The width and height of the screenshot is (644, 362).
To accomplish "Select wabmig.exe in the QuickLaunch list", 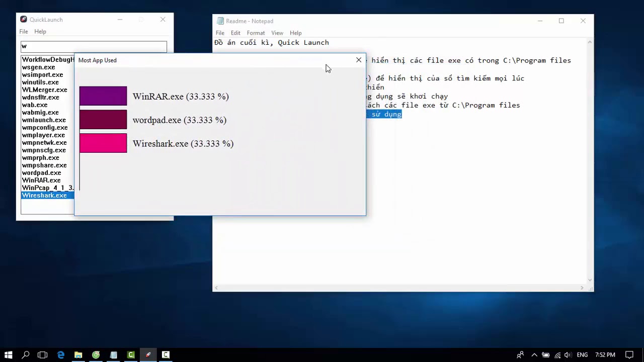I will (48, 113).
